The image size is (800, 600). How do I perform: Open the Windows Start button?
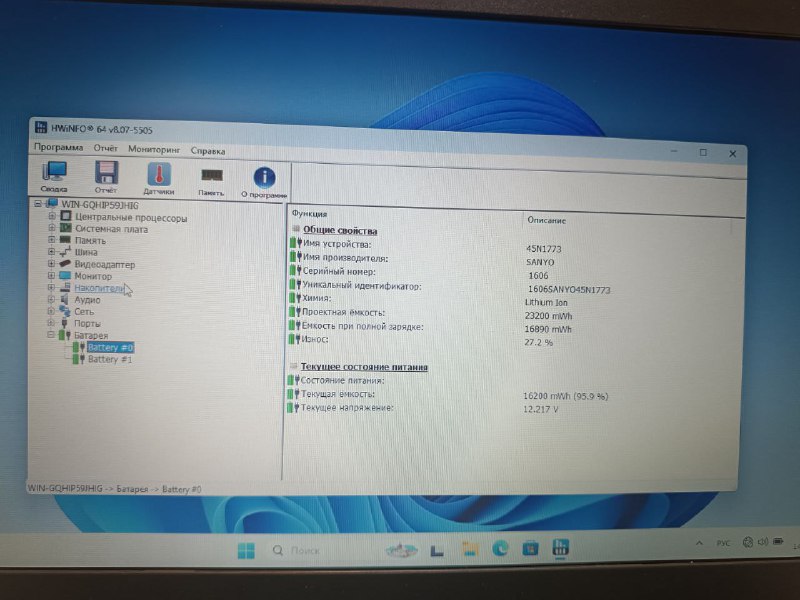coord(246,551)
